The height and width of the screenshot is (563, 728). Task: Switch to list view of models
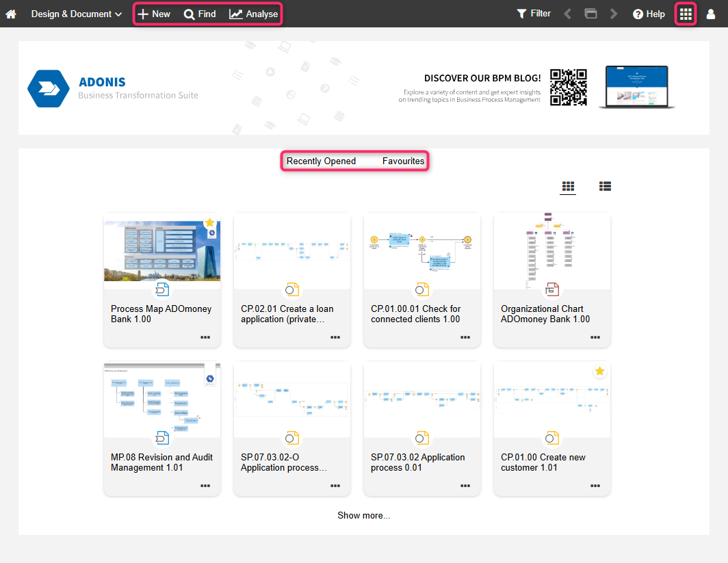[x=604, y=185]
